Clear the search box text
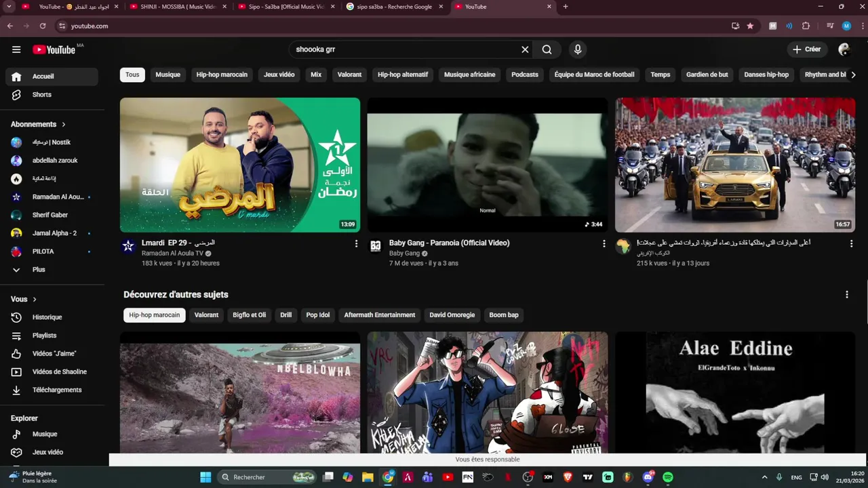 (x=525, y=49)
